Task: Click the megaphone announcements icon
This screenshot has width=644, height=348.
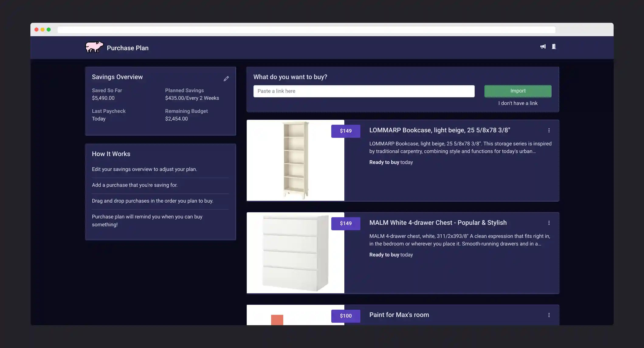Action: [543, 47]
